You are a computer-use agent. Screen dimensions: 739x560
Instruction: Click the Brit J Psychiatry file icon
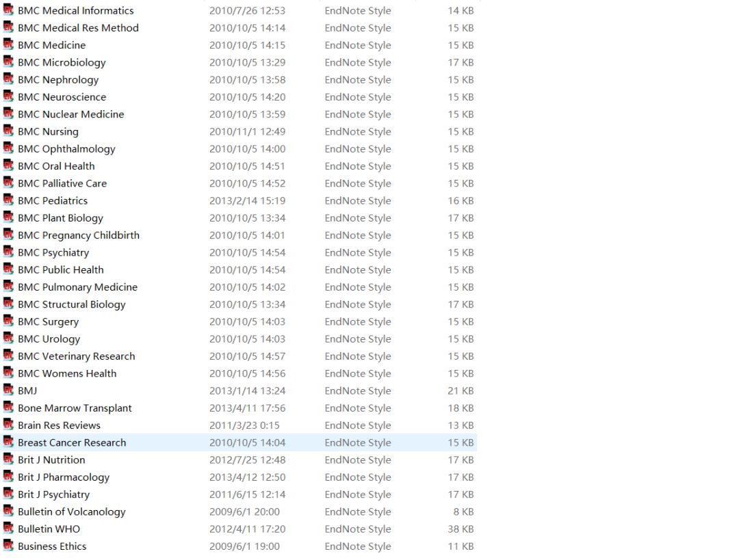[x=8, y=493]
